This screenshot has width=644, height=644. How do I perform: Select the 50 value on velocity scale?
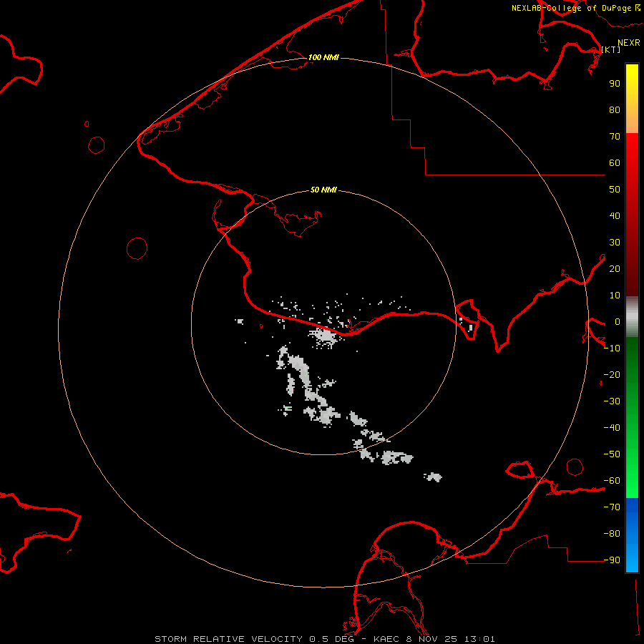(x=615, y=190)
